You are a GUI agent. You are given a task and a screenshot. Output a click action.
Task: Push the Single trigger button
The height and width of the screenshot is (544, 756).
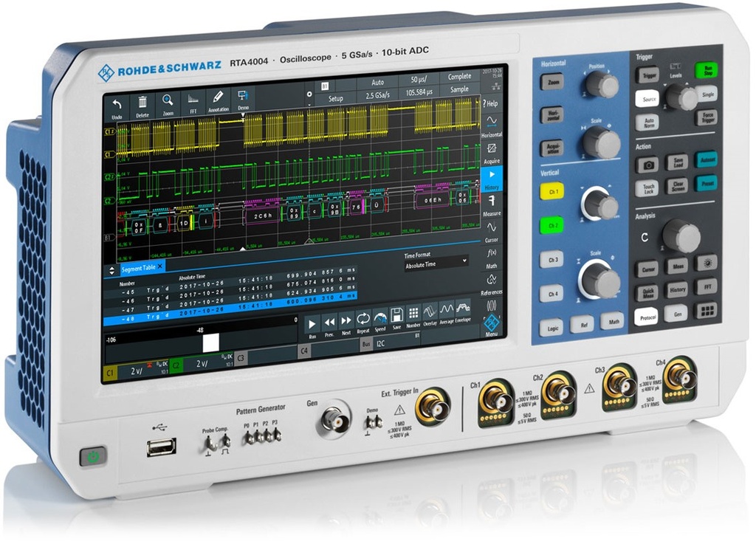click(x=707, y=94)
